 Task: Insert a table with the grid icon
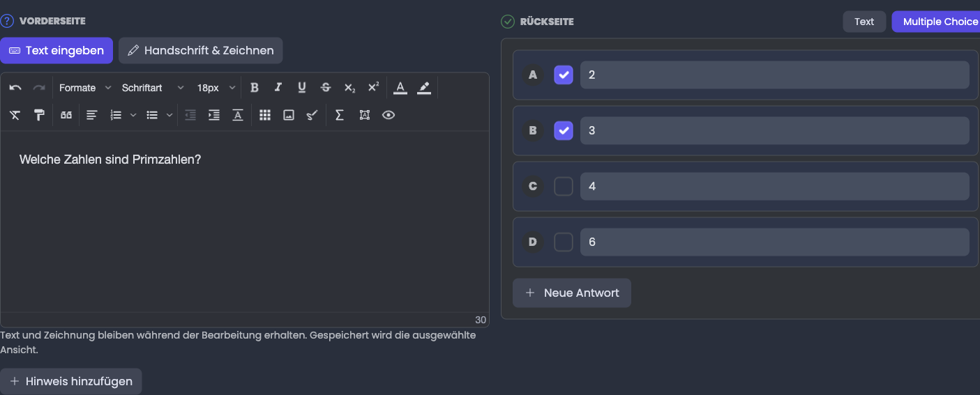click(265, 116)
